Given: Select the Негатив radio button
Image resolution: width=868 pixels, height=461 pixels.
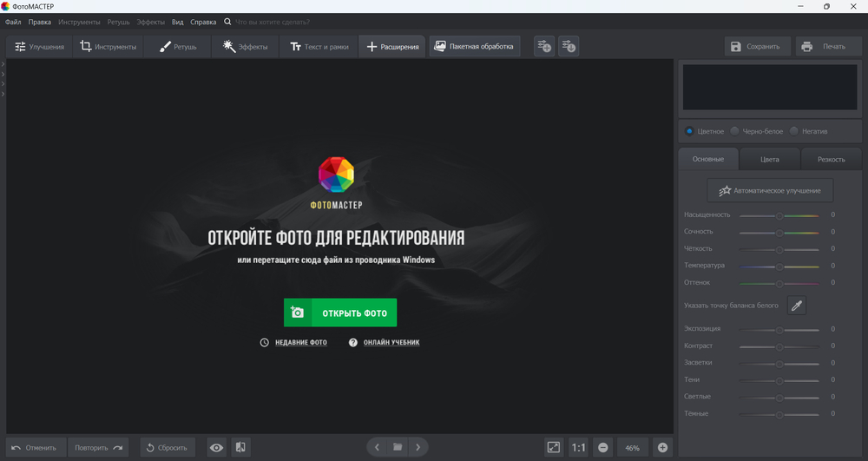Looking at the screenshot, I should (793, 131).
